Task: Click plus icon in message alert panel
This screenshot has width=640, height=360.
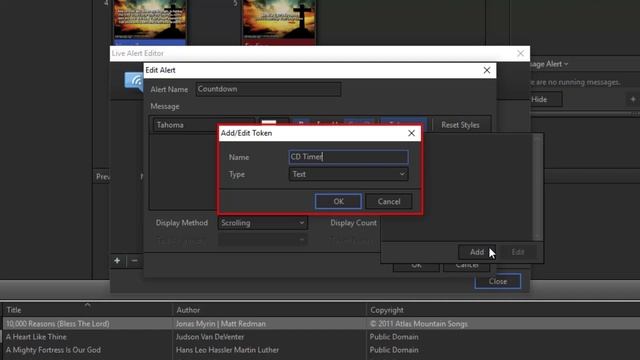Action: [633, 99]
